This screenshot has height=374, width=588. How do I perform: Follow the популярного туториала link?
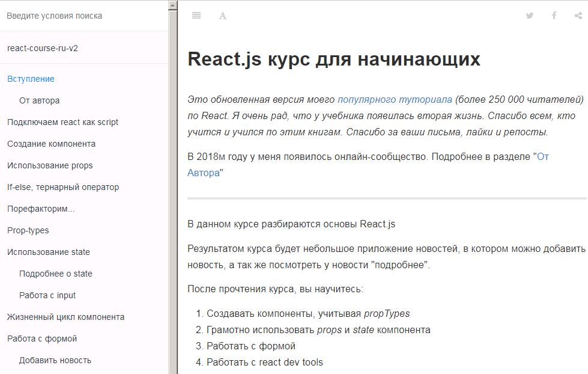(395, 99)
